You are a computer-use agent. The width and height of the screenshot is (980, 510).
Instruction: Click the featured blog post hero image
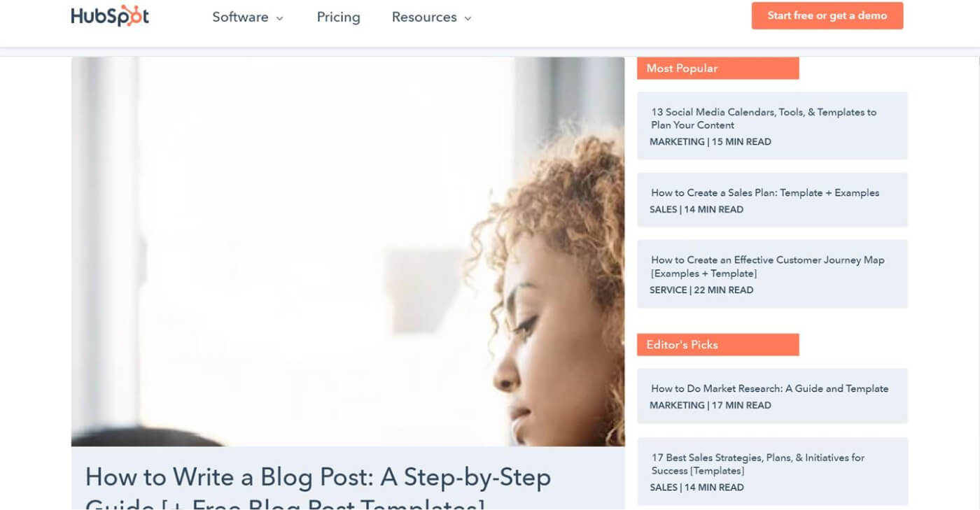coord(348,252)
